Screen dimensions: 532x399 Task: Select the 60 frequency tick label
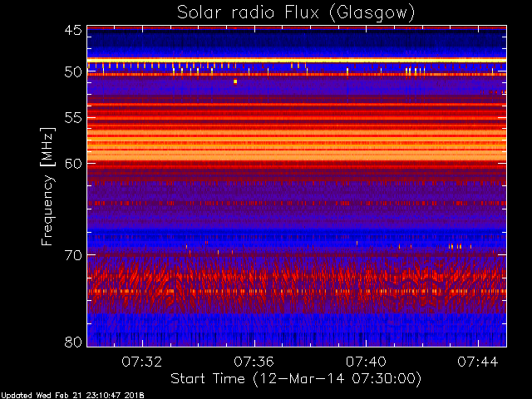click(x=73, y=164)
